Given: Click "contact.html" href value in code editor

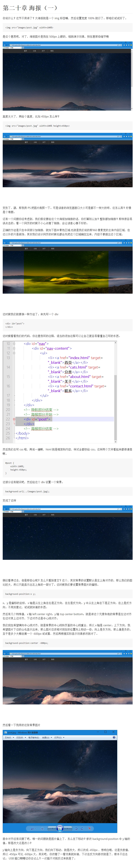Looking at the screenshot, I should click(81, 386).
